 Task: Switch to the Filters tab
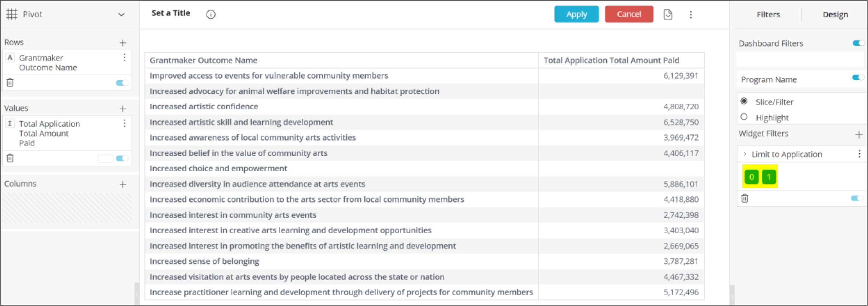coord(768,14)
